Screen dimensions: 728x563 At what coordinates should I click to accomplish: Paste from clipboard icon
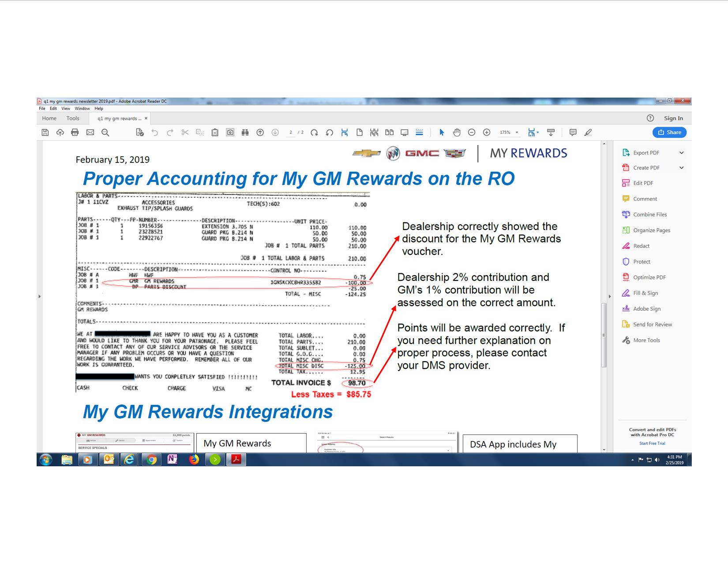[215, 132]
